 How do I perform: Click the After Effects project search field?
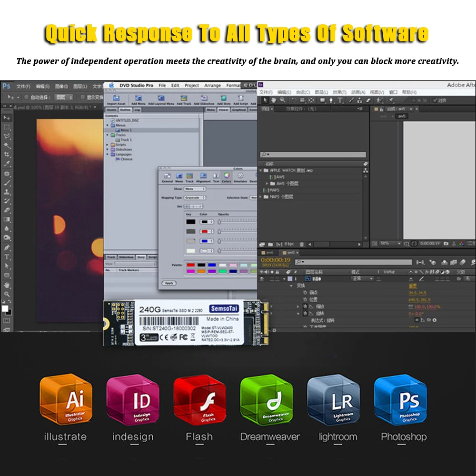coord(313,155)
